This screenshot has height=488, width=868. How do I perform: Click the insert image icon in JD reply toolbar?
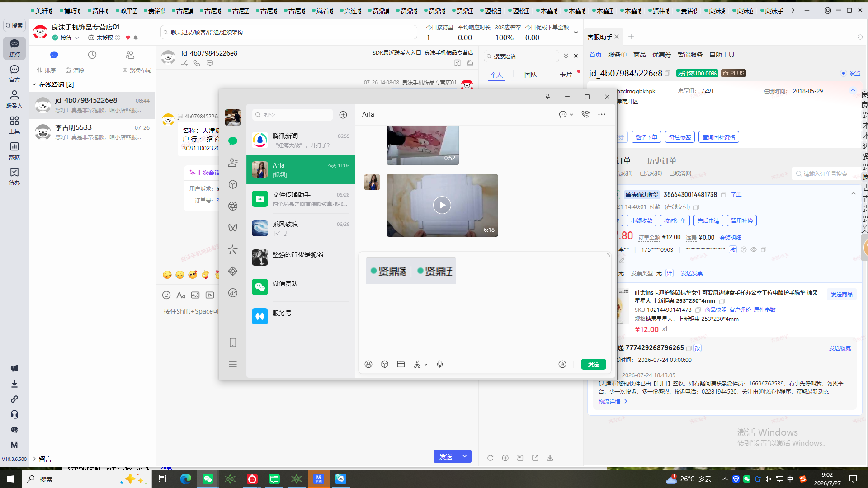point(195,295)
